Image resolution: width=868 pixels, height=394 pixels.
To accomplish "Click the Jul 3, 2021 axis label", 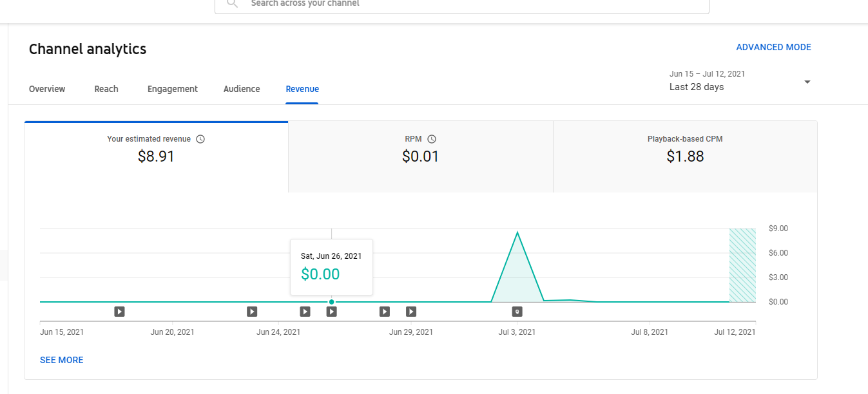I will 517,332.
